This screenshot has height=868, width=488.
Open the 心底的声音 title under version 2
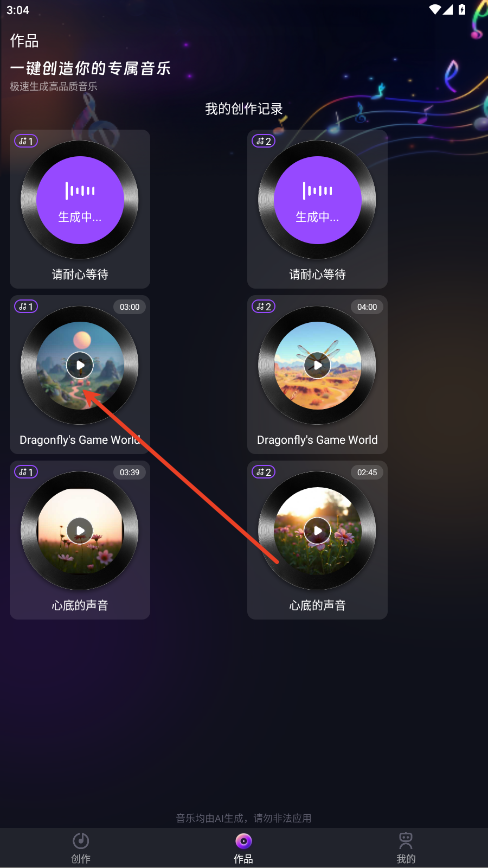(x=317, y=606)
